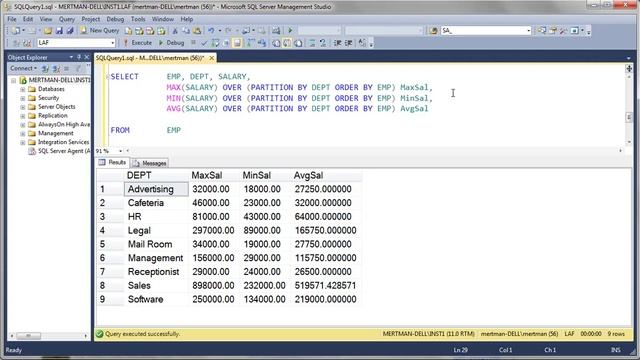
Task: Open the File menu
Action: tap(12, 19)
